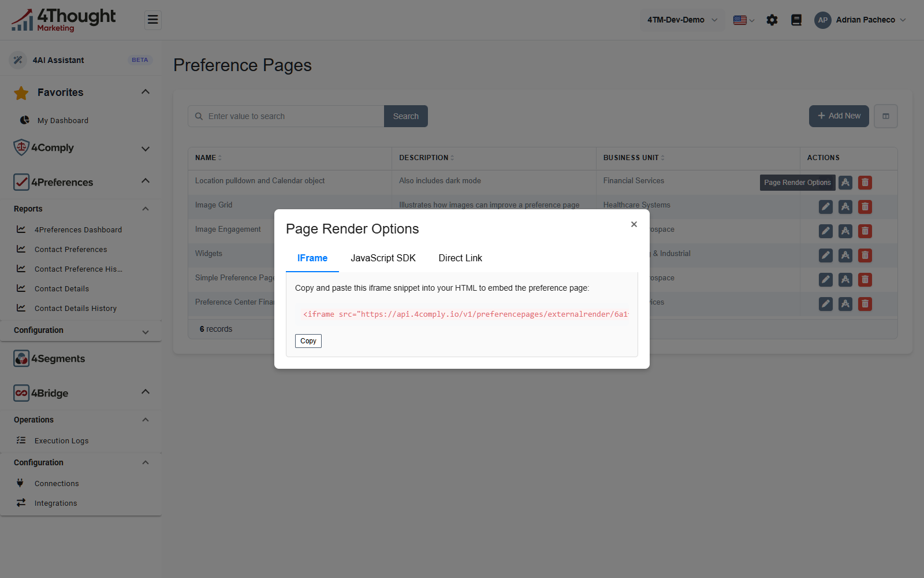The image size is (924, 578).
Task: Open My Dashboard
Action: [x=63, y=120]
